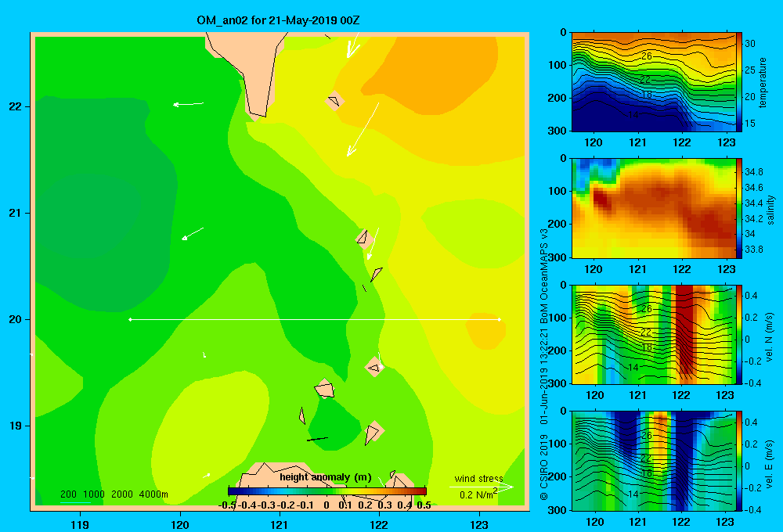Click the "300" depth label of the salinity panel
The width and height of the screenshot is (783, 532).
[x=557, y=257]
